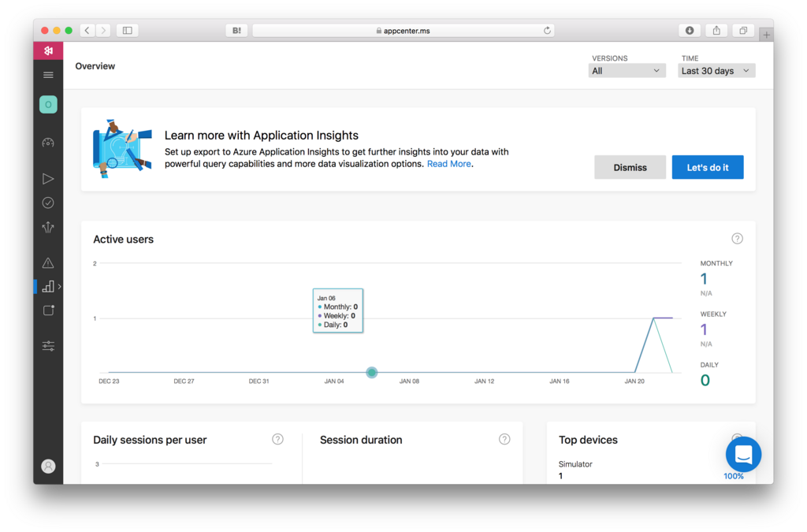Image resolution: width=807 pixels, height=532 pixels.
Task: Click the Application Insights illustration
Action: click(x=122, y=149)
